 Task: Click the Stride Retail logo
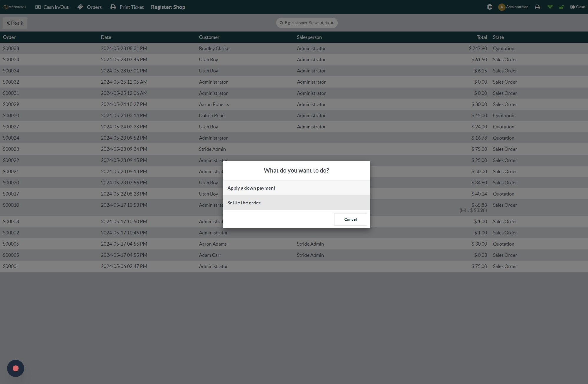15,7
